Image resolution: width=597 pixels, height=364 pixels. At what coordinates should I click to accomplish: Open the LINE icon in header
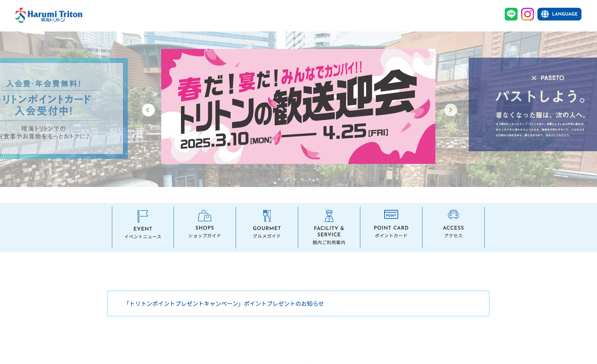[x=511, y=14]
